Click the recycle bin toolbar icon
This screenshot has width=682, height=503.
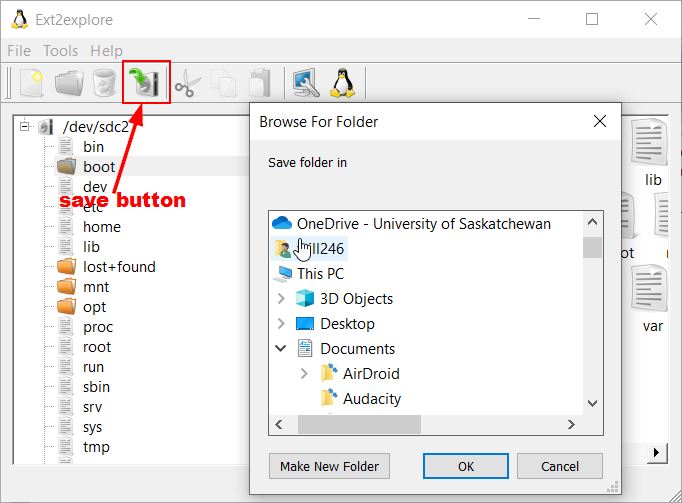tap(105, 82)
